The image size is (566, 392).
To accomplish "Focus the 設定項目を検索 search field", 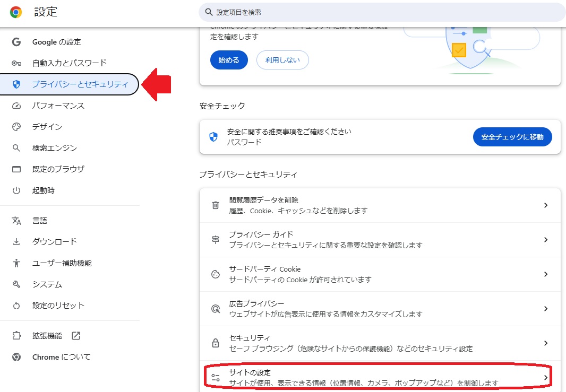I will (382, 12).
